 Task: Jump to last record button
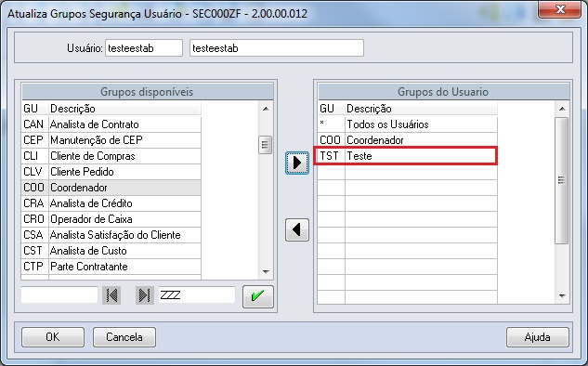point(145,295)
